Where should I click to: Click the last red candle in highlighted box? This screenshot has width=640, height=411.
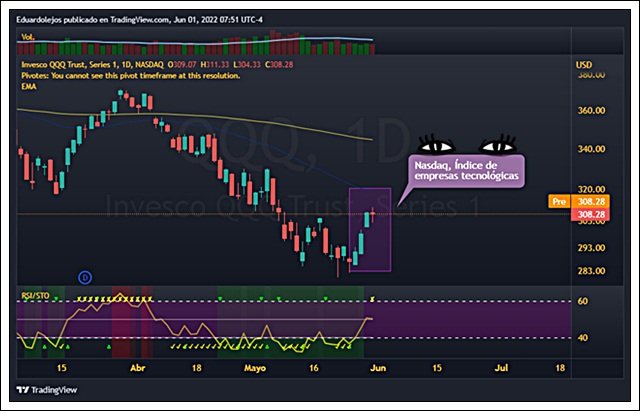372,214
